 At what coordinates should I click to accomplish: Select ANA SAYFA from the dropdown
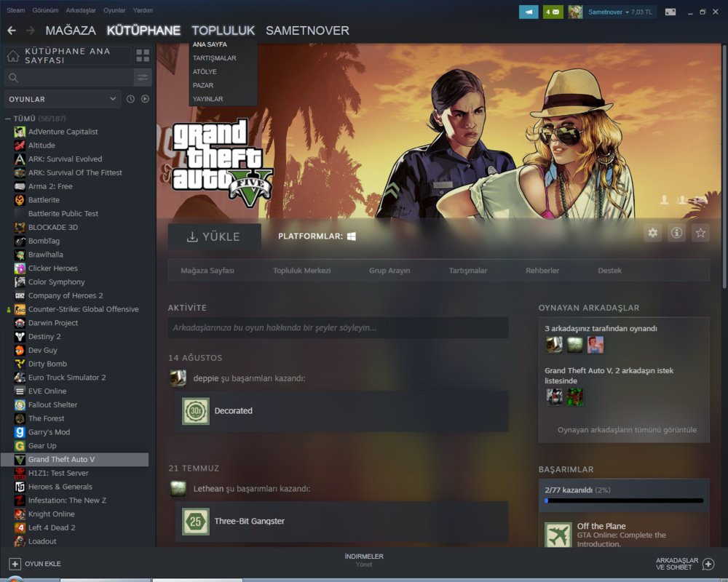pyautogui.click(x=210, y=44)
